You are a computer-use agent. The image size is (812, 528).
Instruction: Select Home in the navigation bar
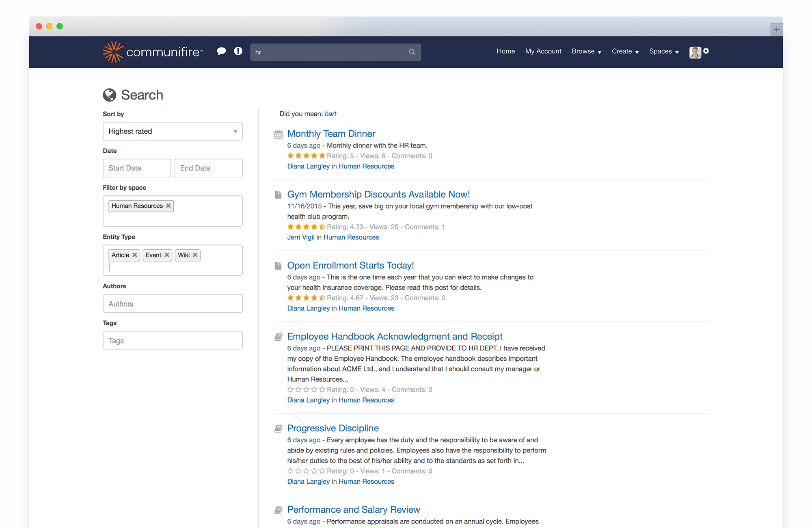pyautogui.click(x=505, y=51)
